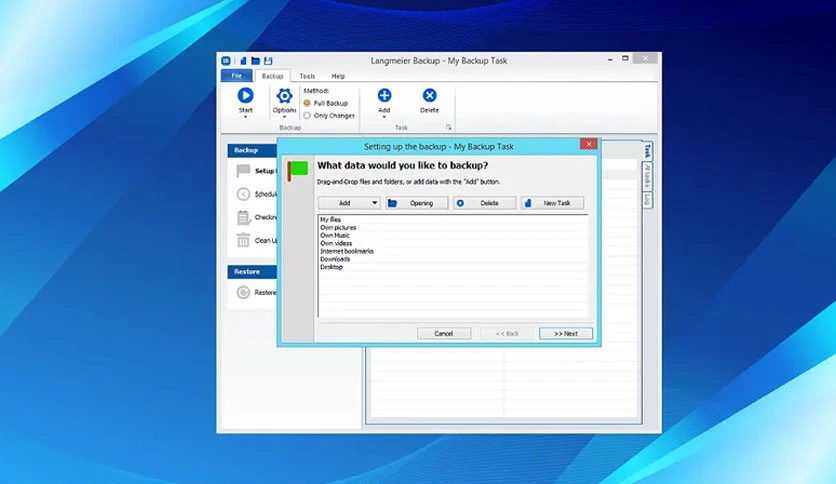This screenshot has width=836, height=484.
Task: Select the vertical Log side tab
Action: pyautogui.click(x=648, y=200)
